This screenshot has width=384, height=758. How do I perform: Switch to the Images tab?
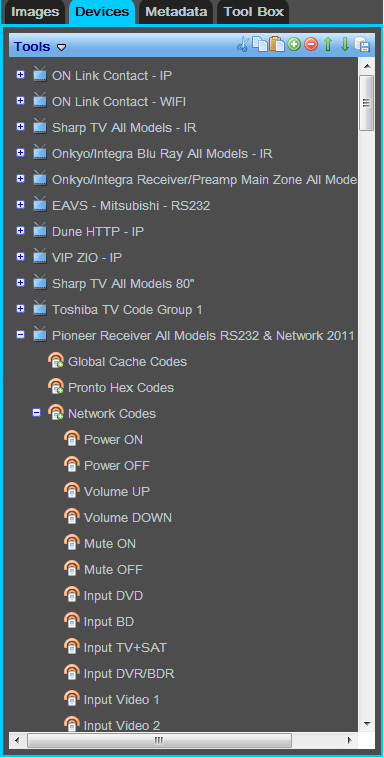(35, 12)
